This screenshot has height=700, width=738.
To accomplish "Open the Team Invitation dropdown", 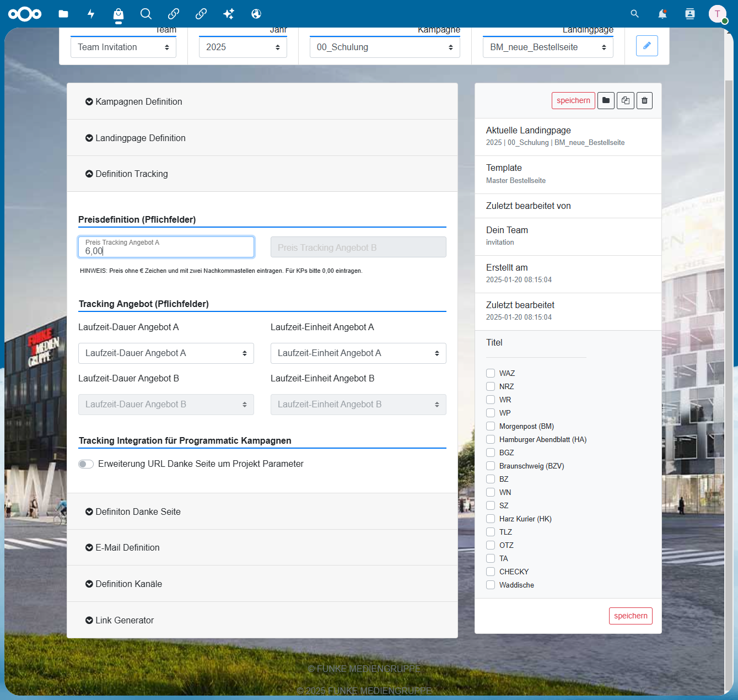I will [x=123, y=47].
